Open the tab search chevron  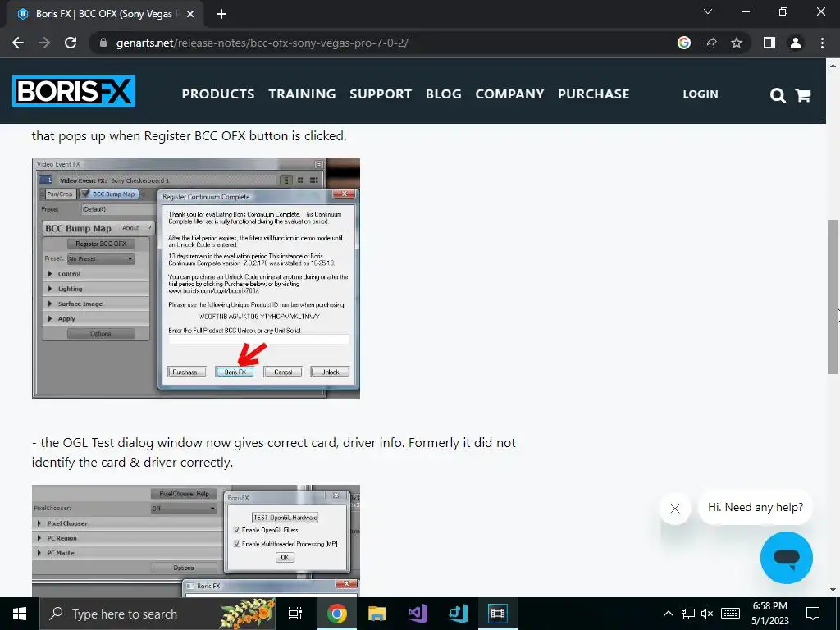click(708, 11)
